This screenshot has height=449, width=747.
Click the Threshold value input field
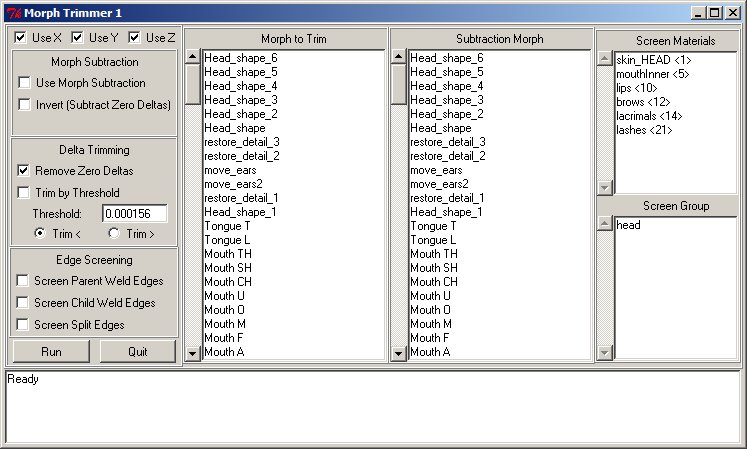134,213
